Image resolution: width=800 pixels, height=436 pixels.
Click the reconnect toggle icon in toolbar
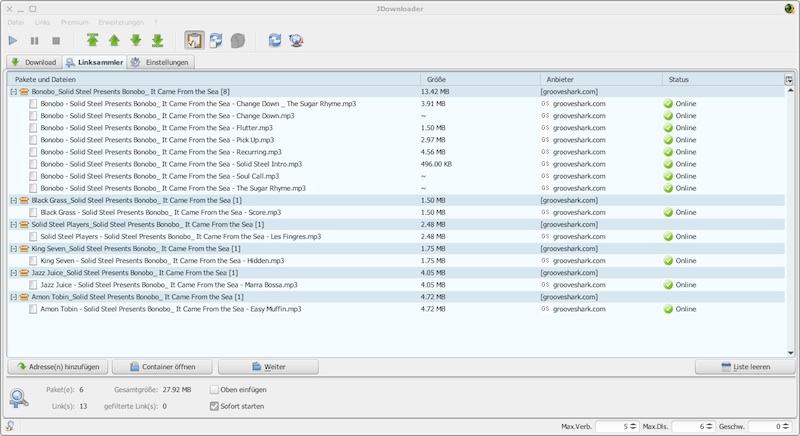(x=216, y=40)
